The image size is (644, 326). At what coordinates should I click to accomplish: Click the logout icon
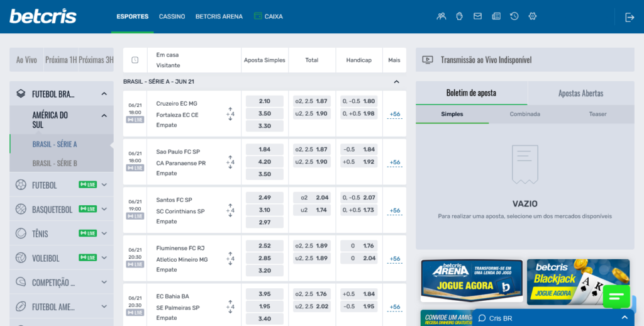630,17
